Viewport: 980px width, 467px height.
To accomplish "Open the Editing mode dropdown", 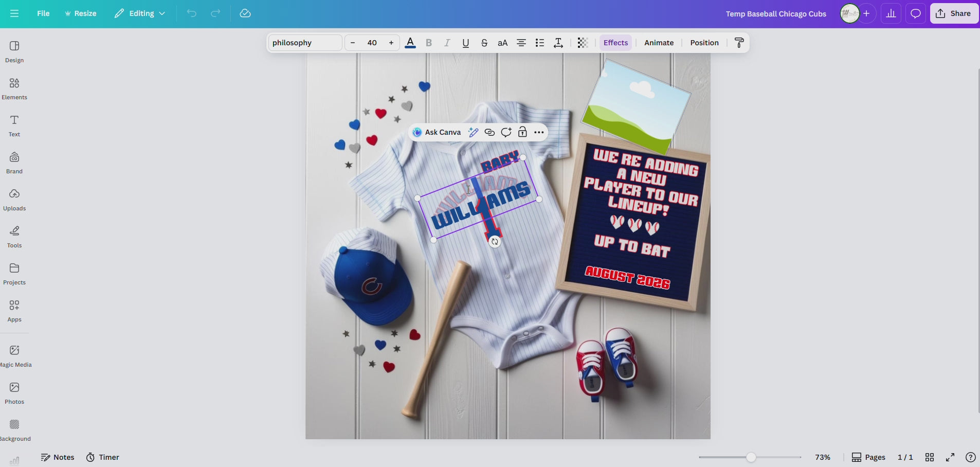I will pos(139,13).
